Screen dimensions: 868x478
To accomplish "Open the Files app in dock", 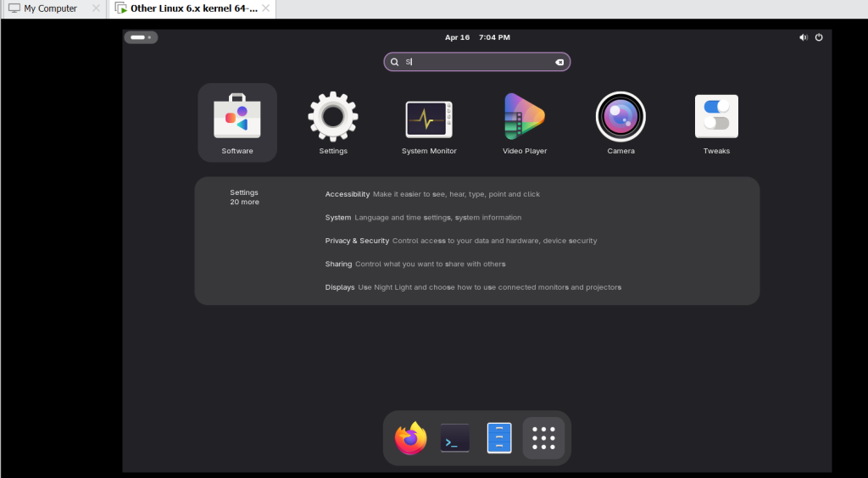I will point(499,438).
